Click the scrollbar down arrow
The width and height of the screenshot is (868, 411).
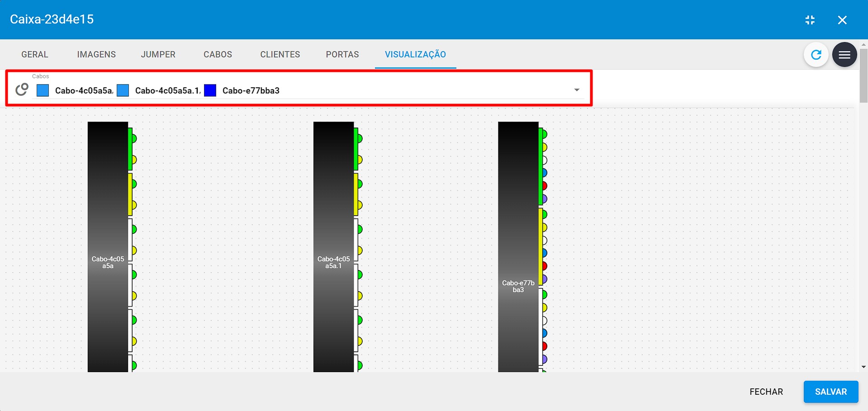click(863, 367)
